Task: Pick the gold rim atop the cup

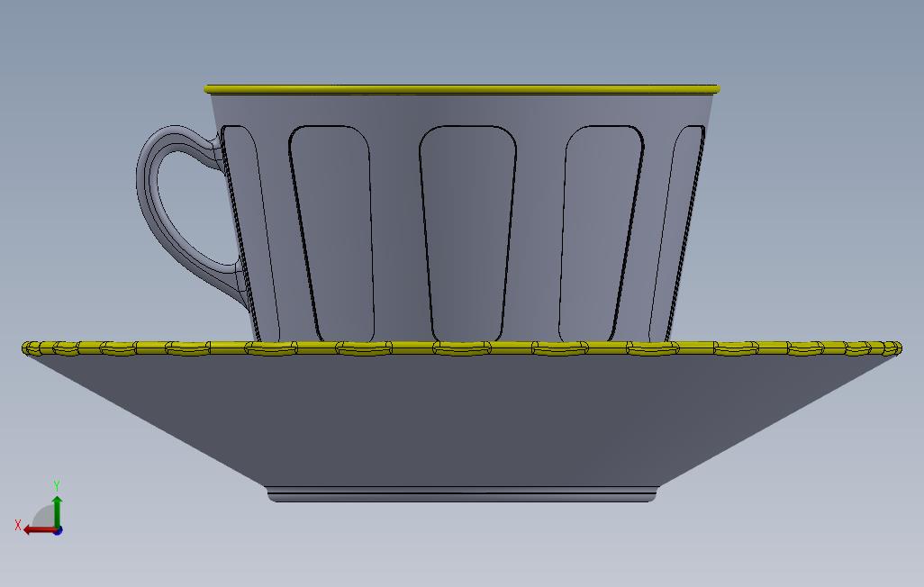Action: click(462, 89)
